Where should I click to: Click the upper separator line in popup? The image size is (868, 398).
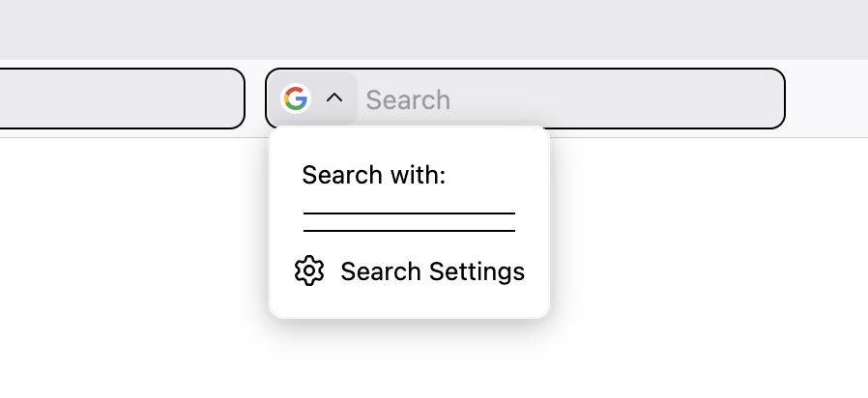[409, 213]
